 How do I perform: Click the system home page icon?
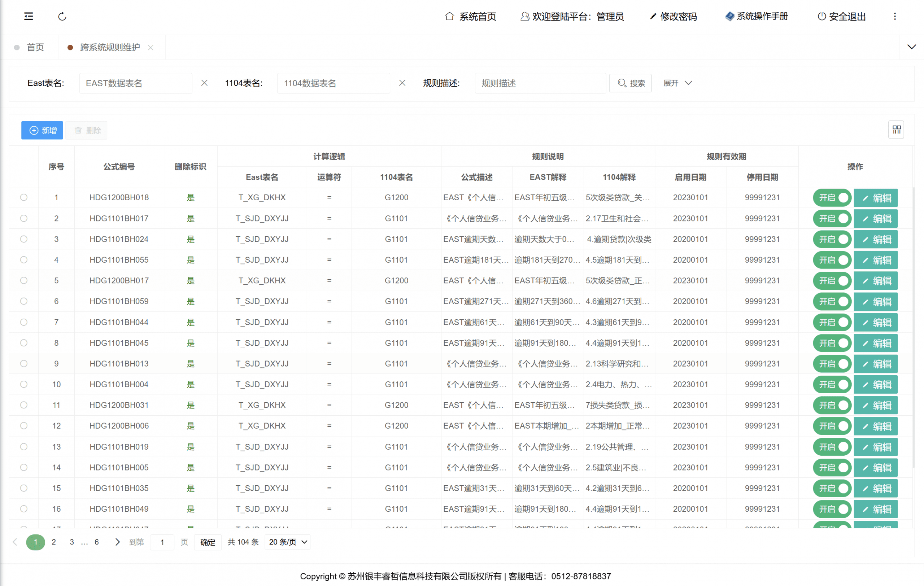click(449, 17)
